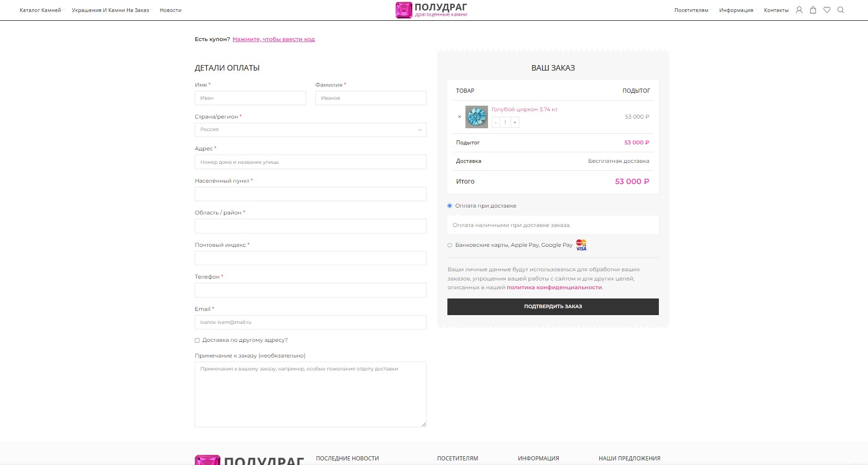
Task: Open the shopping bag cart icon
Action: pos(813,10)
